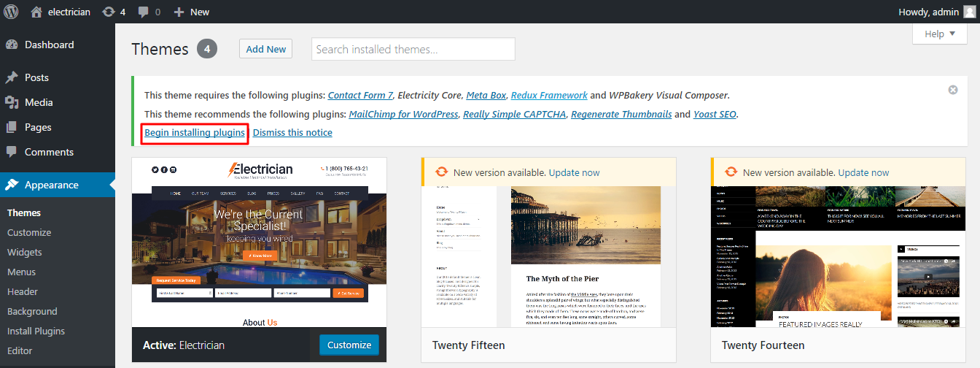Click the electrician site name text
Screen dimensions: 980x368
tap(69, 12)
